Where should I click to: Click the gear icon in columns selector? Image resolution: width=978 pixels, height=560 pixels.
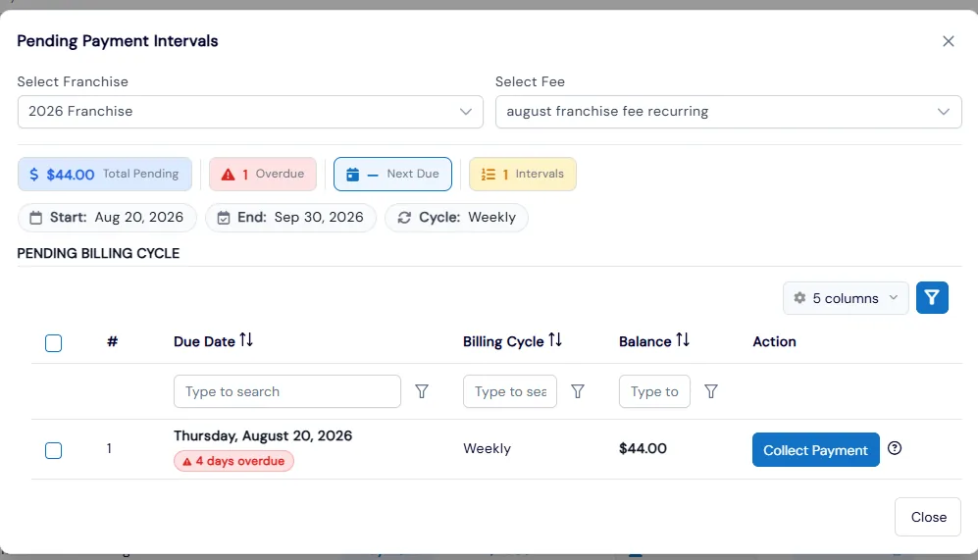coord(799,298)
